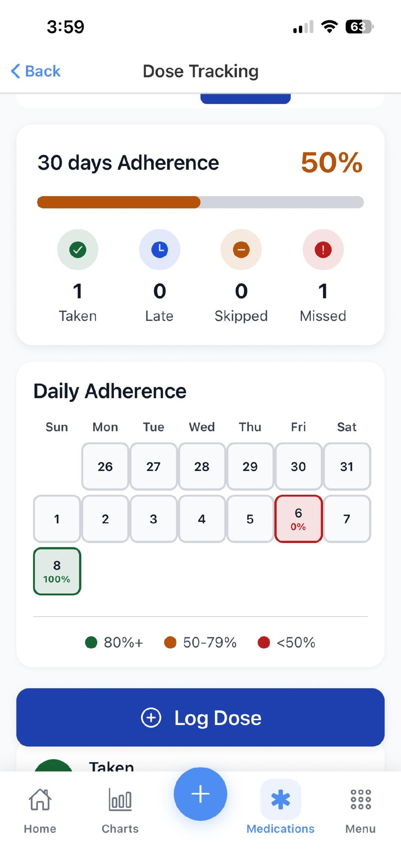This screenshot has width=401, height=868.
Task: Go back using the Back button
Action: pos(36,71)
